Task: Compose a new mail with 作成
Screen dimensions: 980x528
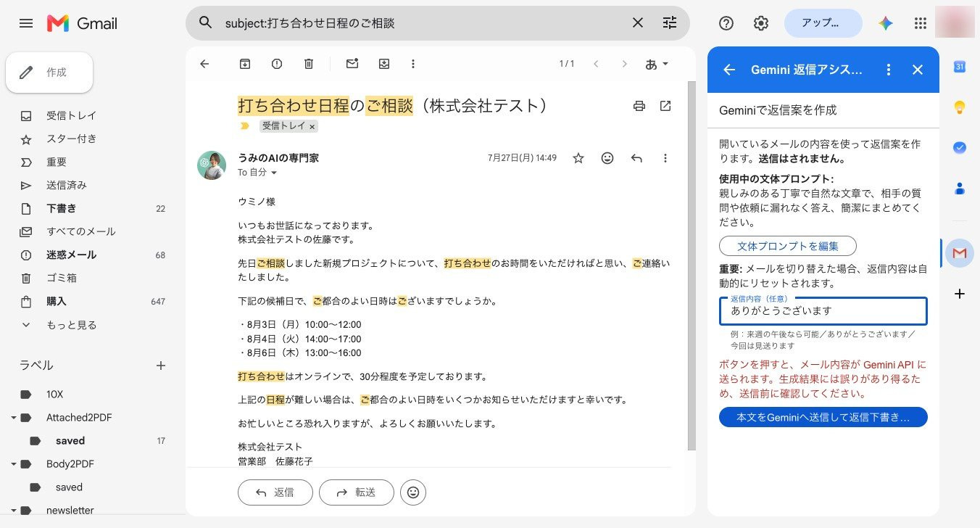Action: point(49,73)
